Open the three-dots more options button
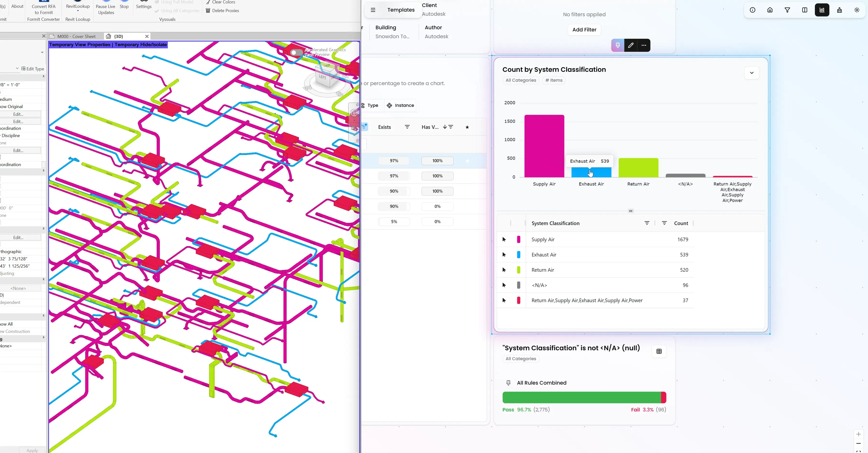868x453 pixels. [x=644, y=45]
